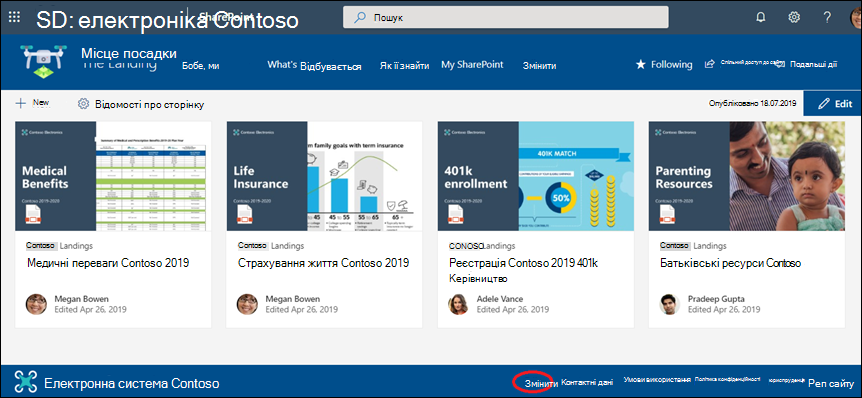Open the Бобе, ми navigation item
Image resolution: width=862 pixels, height=398 pixels.
(x=201, y=65)
